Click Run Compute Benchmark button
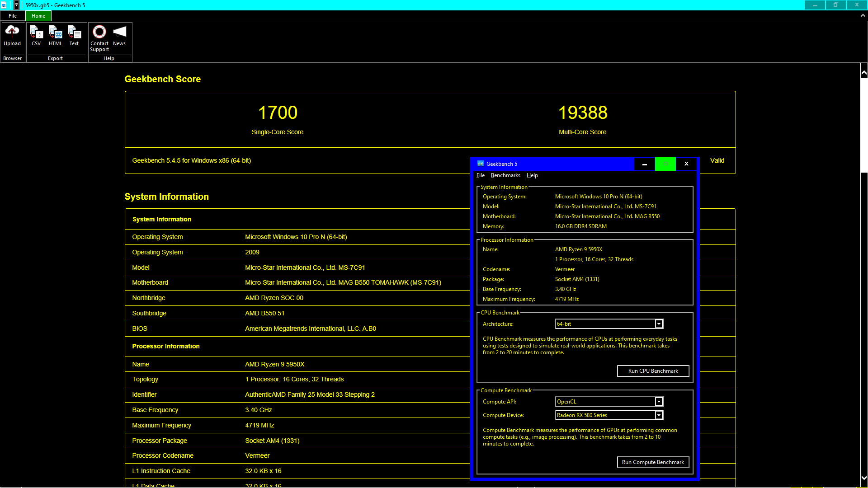 point(653,462)
